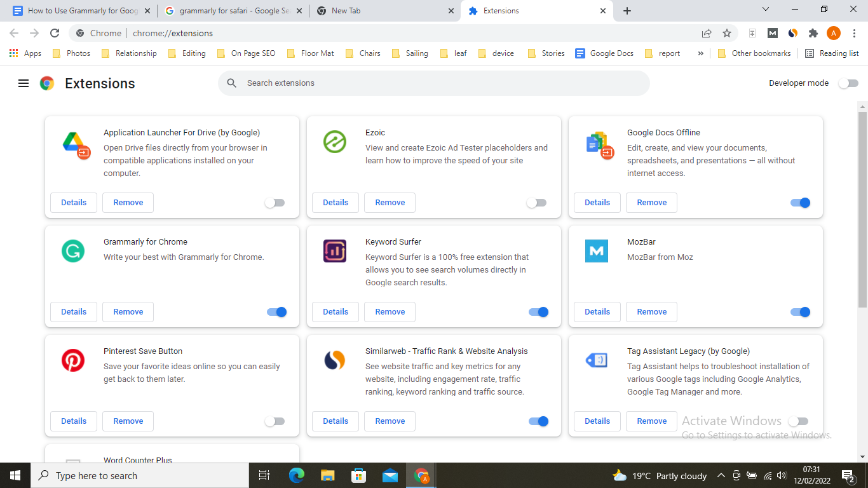Open the On Page SEO bookmark folder

pyautogui.click(x=247, y=53)
